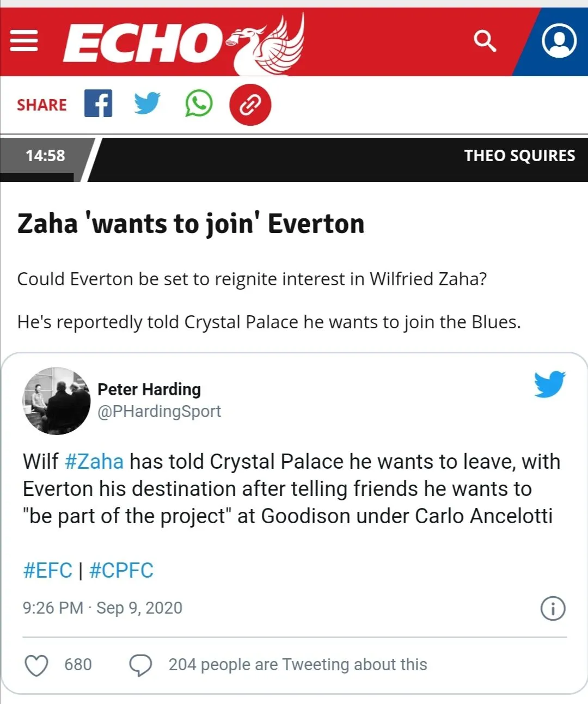
Task: View 204 people Tweeting about this
Action: click(x=297, y=665)
